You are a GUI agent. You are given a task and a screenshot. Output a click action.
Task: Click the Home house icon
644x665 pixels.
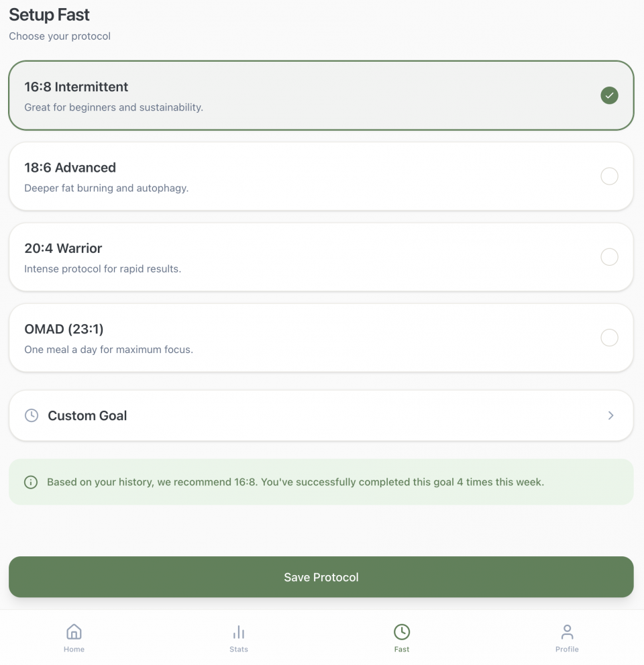(x=74, y=632)
